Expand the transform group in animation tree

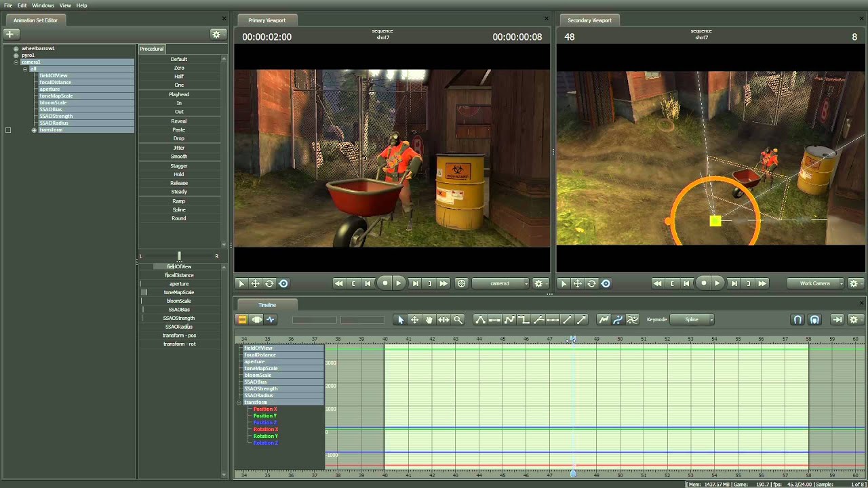(34, 130)
